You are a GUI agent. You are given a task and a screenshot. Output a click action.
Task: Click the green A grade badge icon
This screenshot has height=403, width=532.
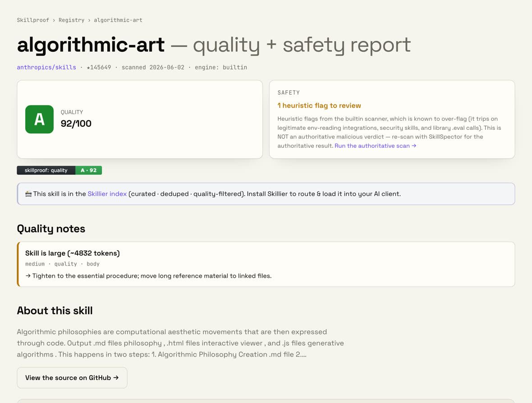39,119
